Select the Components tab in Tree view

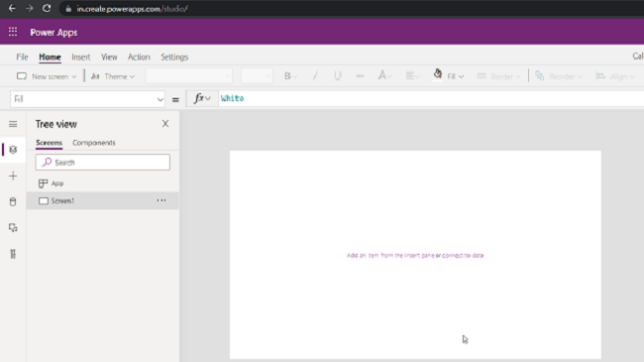coord(94,143)
